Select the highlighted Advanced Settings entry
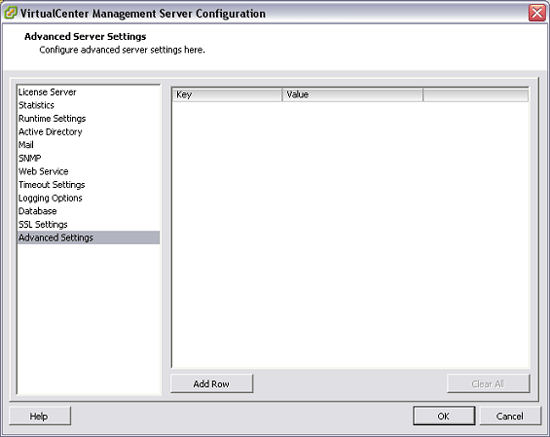The width and height of the screenshot is (550, 437). (88, 237)
